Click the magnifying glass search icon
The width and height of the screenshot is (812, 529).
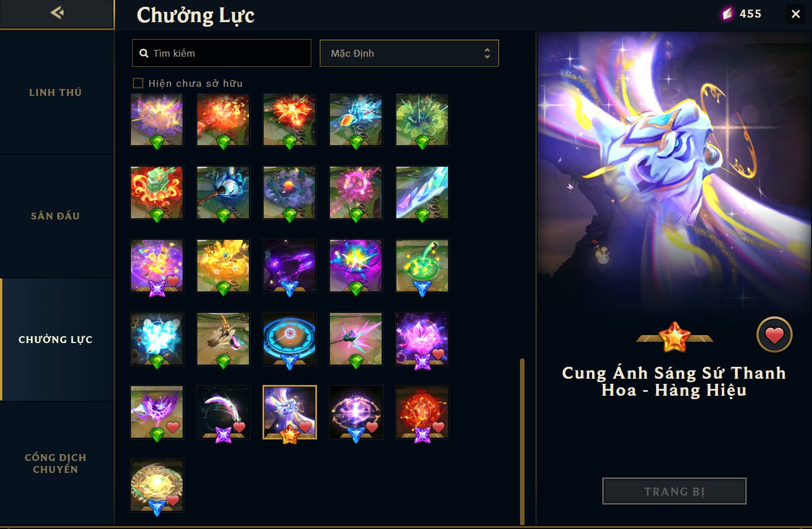point(144,53)
